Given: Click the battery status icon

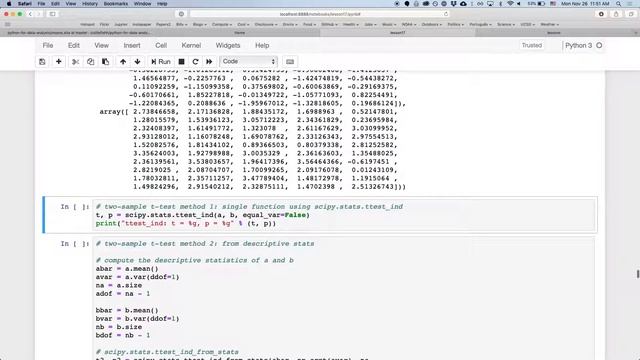Looking at the screenshot, I should (541, 4).
